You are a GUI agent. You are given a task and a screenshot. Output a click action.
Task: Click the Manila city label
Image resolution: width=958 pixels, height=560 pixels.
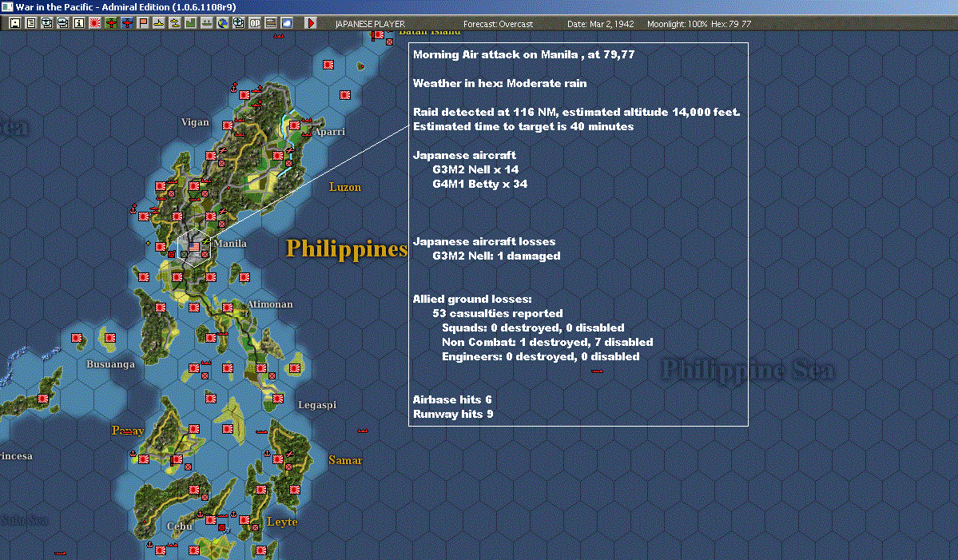click(230, 243)
